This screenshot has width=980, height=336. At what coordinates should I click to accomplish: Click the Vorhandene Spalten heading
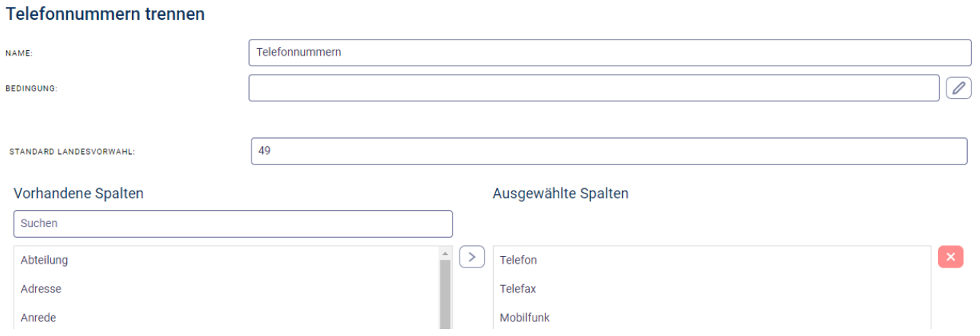(x=78, y=194)
